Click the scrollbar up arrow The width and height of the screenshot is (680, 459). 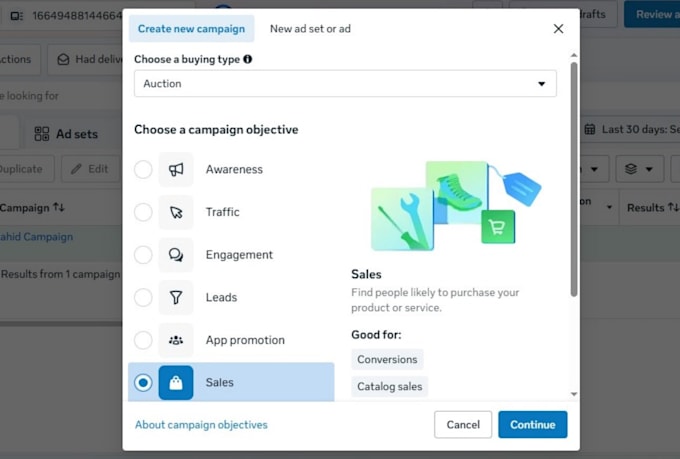[x=574, y=55]
